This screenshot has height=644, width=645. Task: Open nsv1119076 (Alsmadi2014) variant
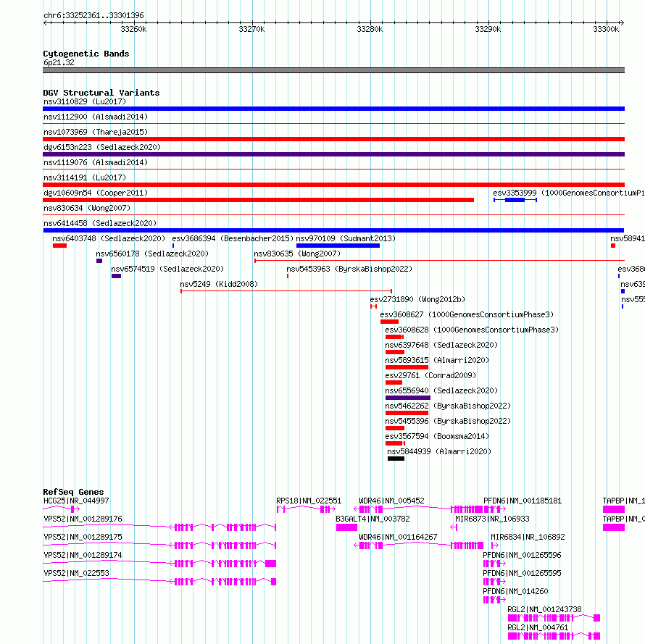(x=333, y=169)
